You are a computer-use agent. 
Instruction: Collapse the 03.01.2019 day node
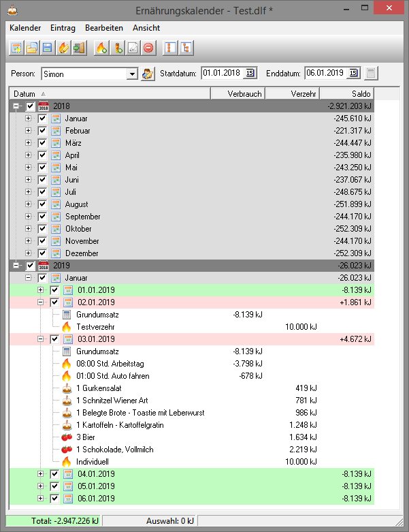tap(41, 339)
